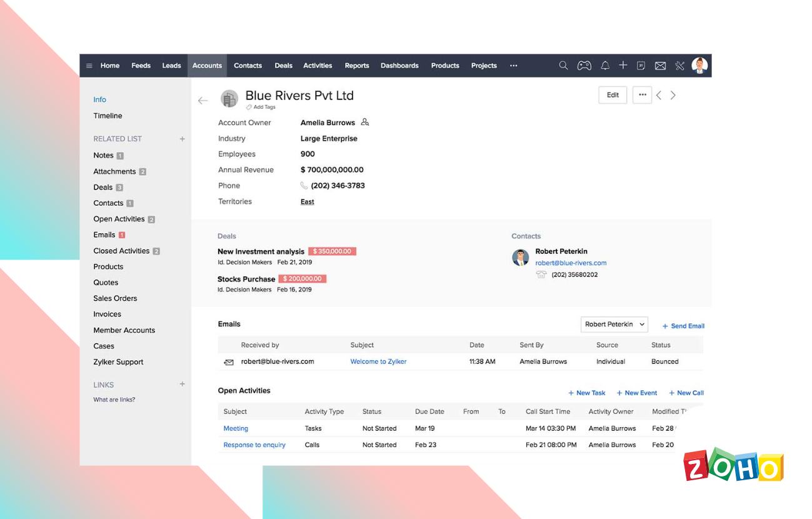Go back using the left arrow
The height and width of the screenshot is (519, 812).
(203, 100)
